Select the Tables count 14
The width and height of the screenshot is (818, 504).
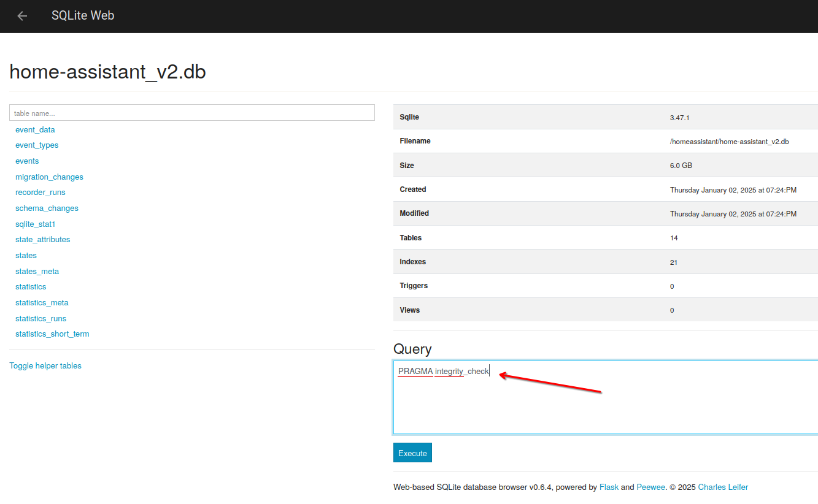[674, 238]
